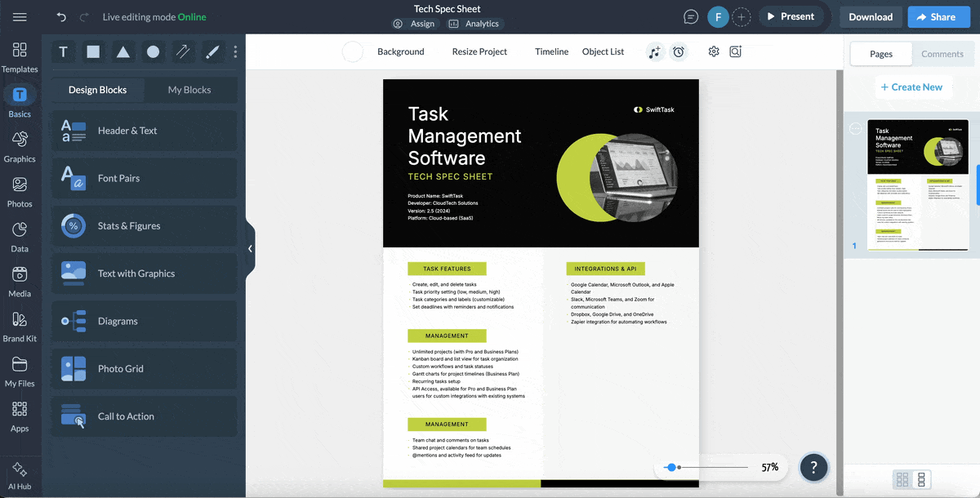Select the triangle shape tool
The image size is (980, 498).
[x=122, y=51]
